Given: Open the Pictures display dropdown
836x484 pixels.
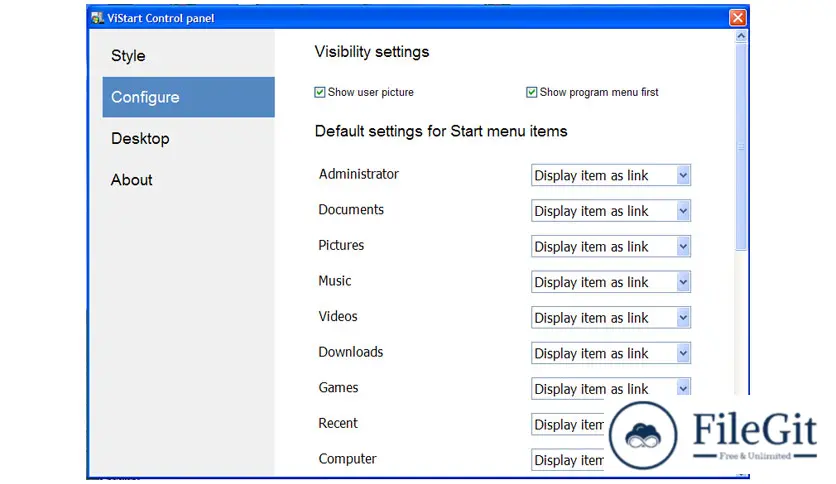Looking at the screenshot, I should 610,247.
